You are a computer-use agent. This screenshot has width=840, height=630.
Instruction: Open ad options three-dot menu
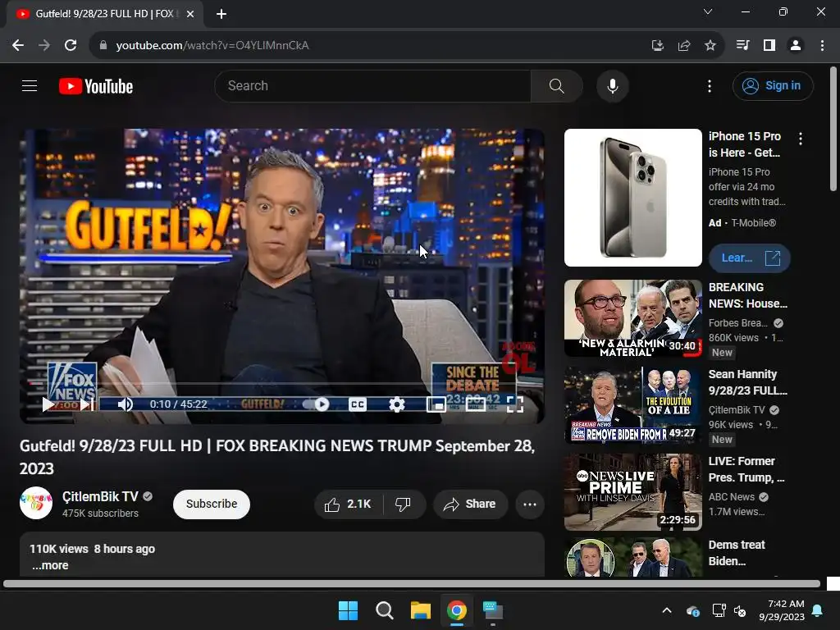[x=801, y=139]
